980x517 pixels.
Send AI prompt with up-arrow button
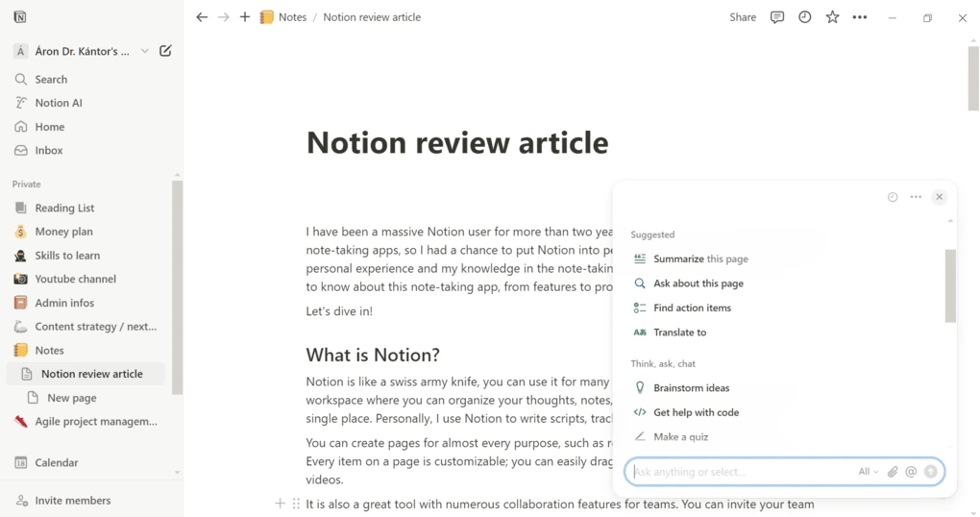(931, 472)
